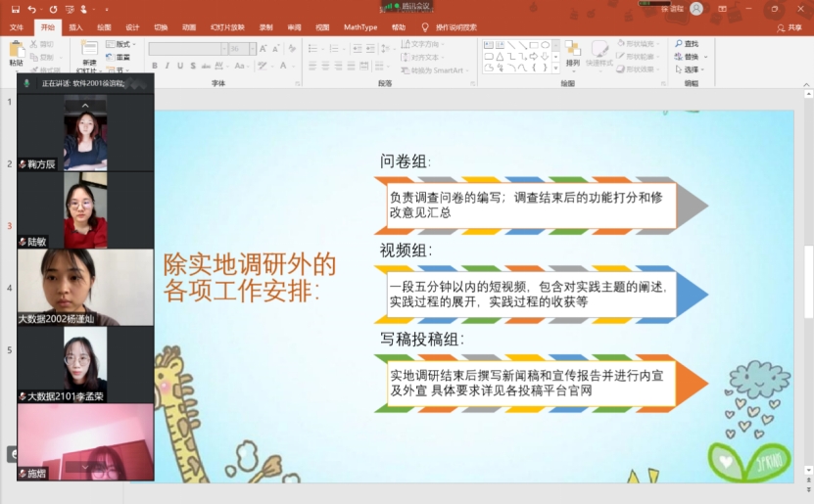This screenshot has width=814, height=504.
Task: Open the font size dropdown showing 36
Action: coord(253,49)
